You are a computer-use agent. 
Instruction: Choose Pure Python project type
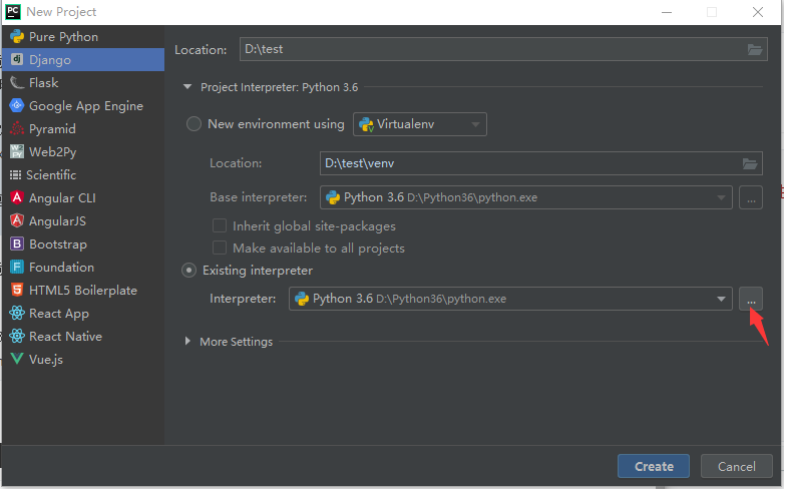[83, 37]
